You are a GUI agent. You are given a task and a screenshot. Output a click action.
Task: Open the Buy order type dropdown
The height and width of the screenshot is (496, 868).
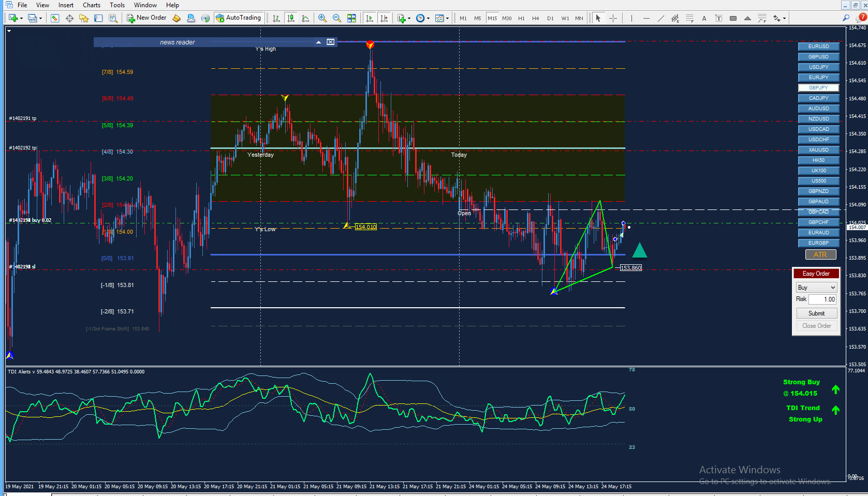click(816, 288)
